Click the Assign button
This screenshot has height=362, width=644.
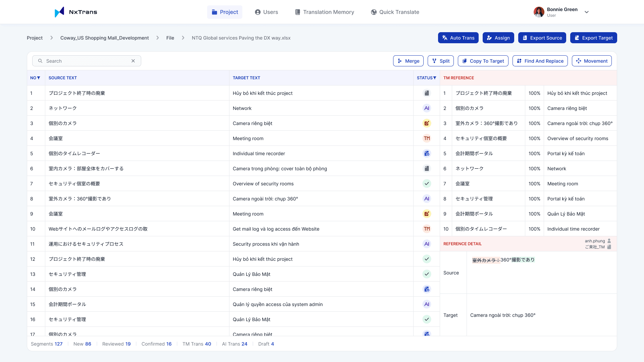pos(498,38)
